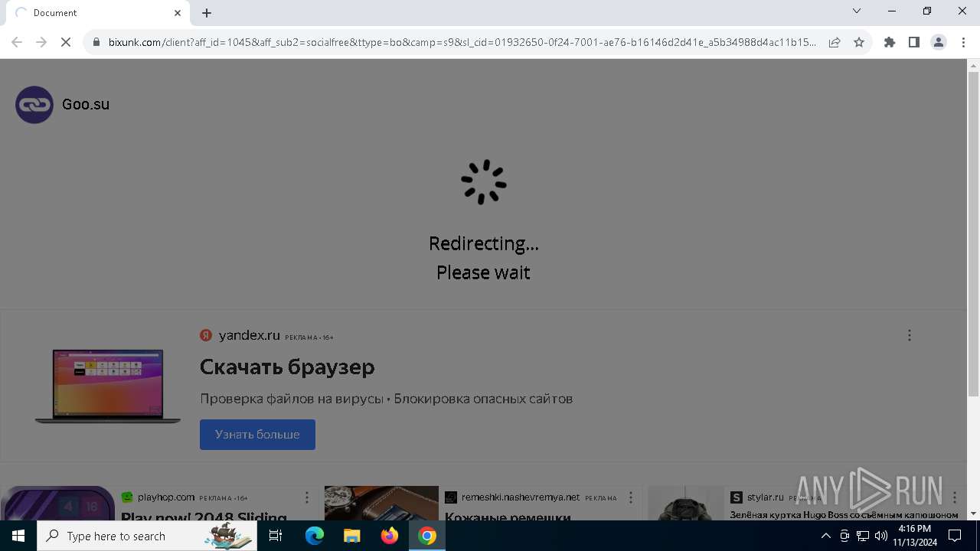The image size is (980, 551).
Task: Click the Goo.su chain-link logo
Action: tap(34, 105)
